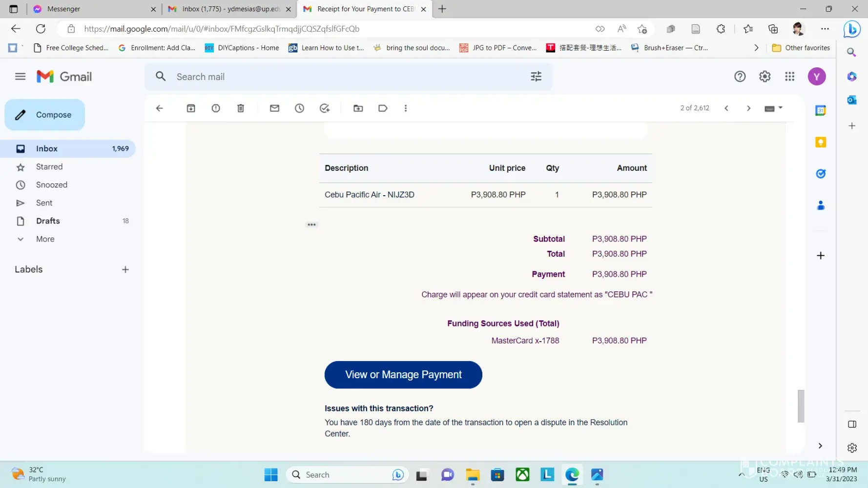The height and width of the screenshot is (488, 868).
Task: Open Google Tasks side panel
Action: click(x=821, y=174)
